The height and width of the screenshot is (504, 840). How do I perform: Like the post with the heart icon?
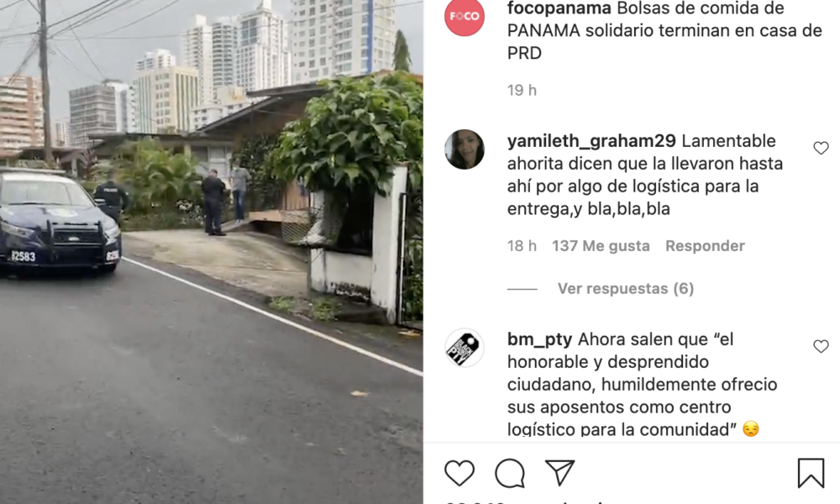[x=459, y=473]
